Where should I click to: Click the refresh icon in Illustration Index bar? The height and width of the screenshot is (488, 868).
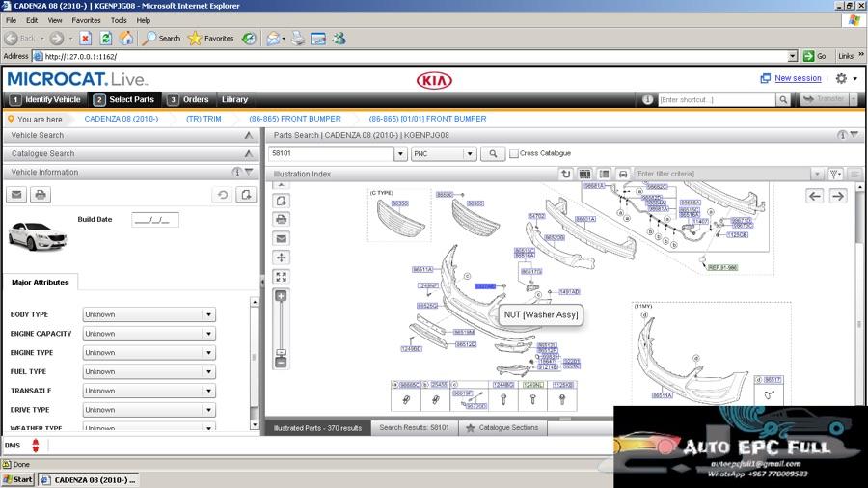click(x=566, y=174)
